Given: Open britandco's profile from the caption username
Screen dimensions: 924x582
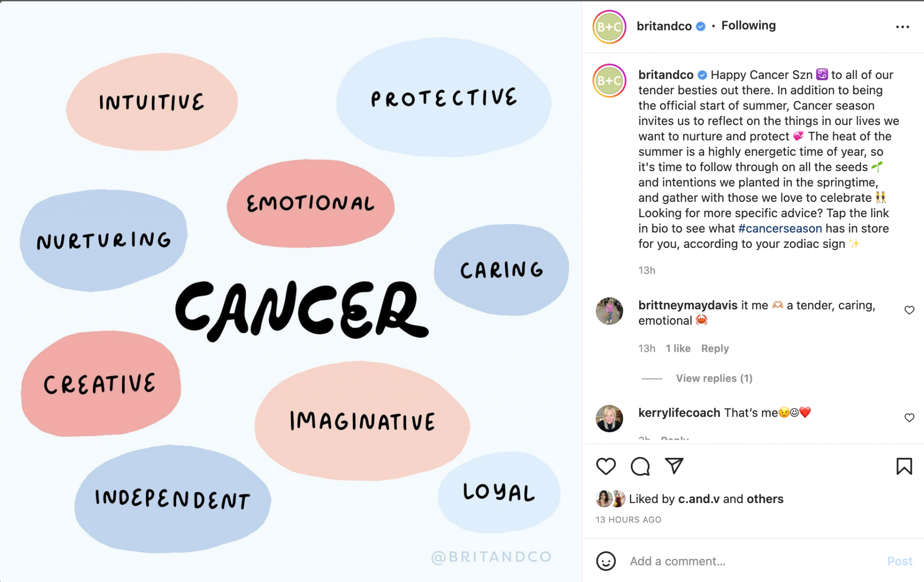Looking at the screenshot, I should (666, 74).
